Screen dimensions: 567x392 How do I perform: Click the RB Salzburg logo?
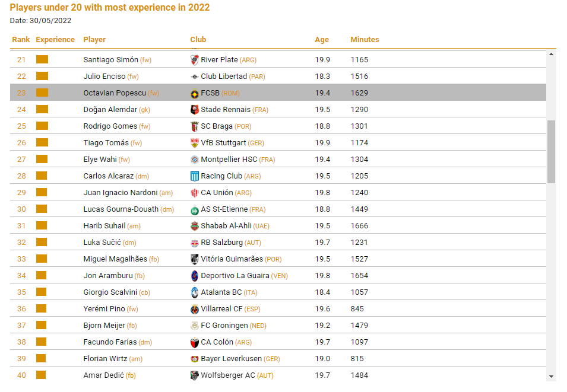pos(195,243)
